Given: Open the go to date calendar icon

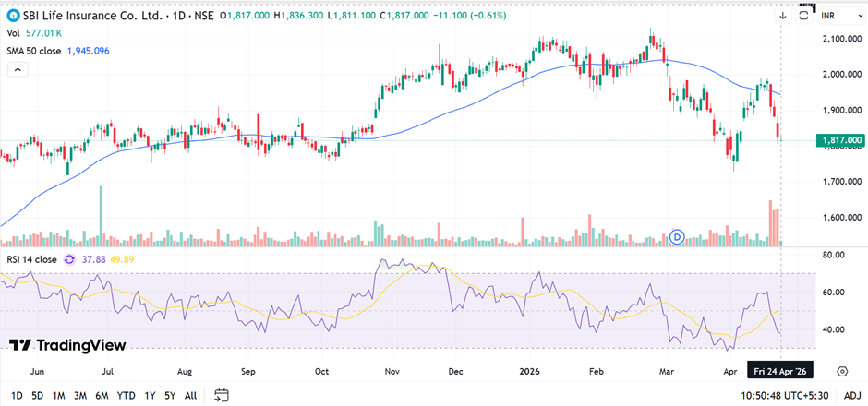Looking at the screenshot, I should (221, 395).
